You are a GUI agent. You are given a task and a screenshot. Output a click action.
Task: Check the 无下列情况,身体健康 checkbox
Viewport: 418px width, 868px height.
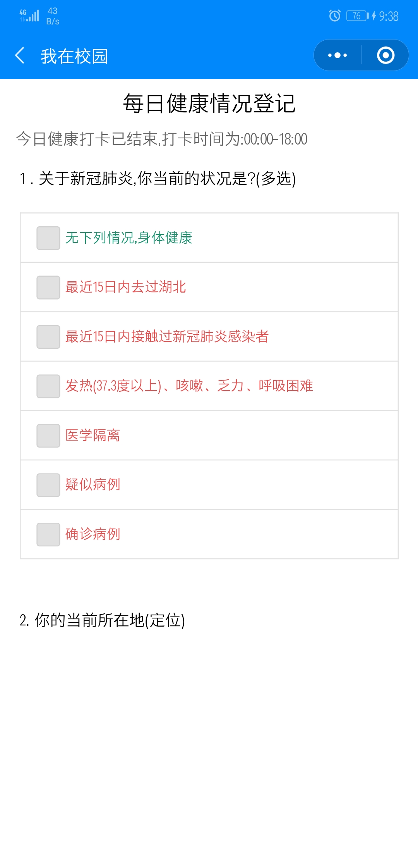(x=48, y=238)
